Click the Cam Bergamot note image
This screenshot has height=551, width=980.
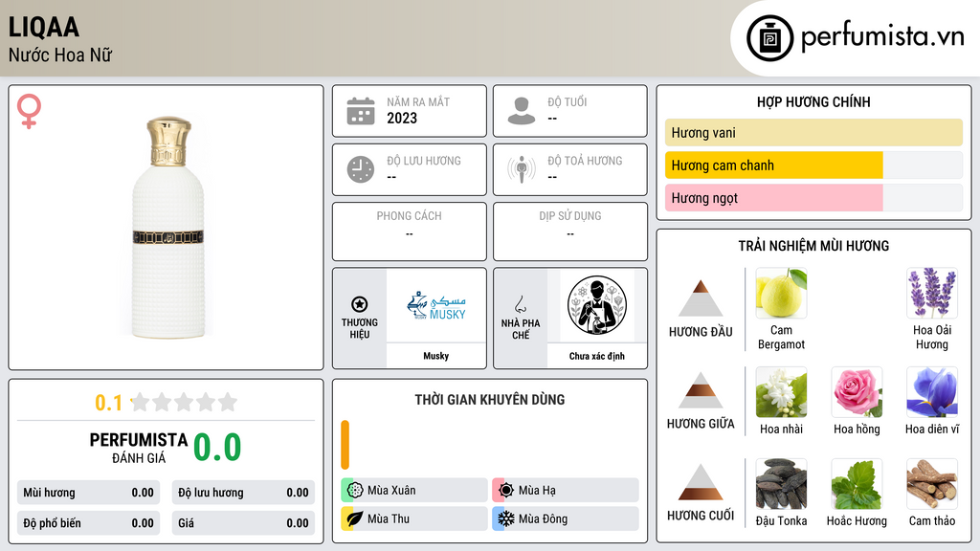[x=781, y=293]
